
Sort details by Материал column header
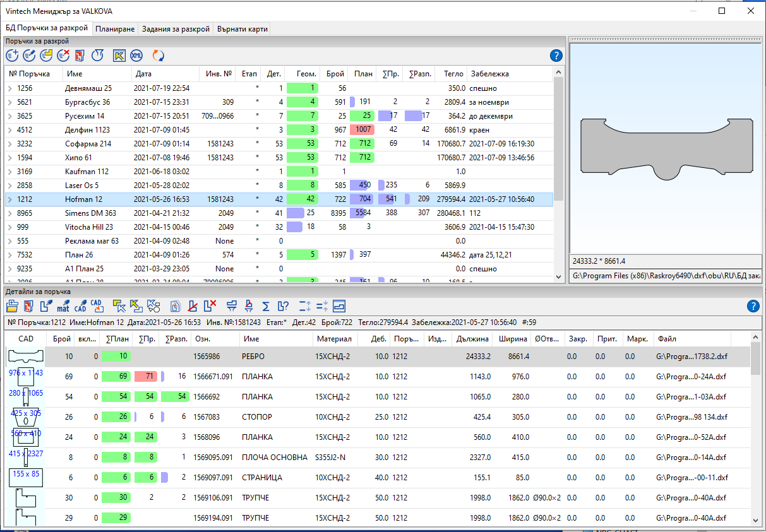tap(335, 339)
